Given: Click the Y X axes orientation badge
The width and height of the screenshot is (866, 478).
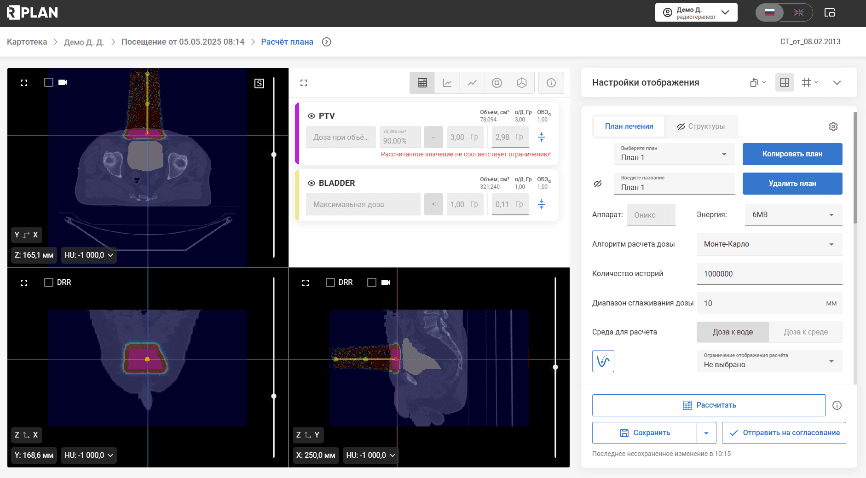Looking at the screenshot, I should tap(27, 235).
